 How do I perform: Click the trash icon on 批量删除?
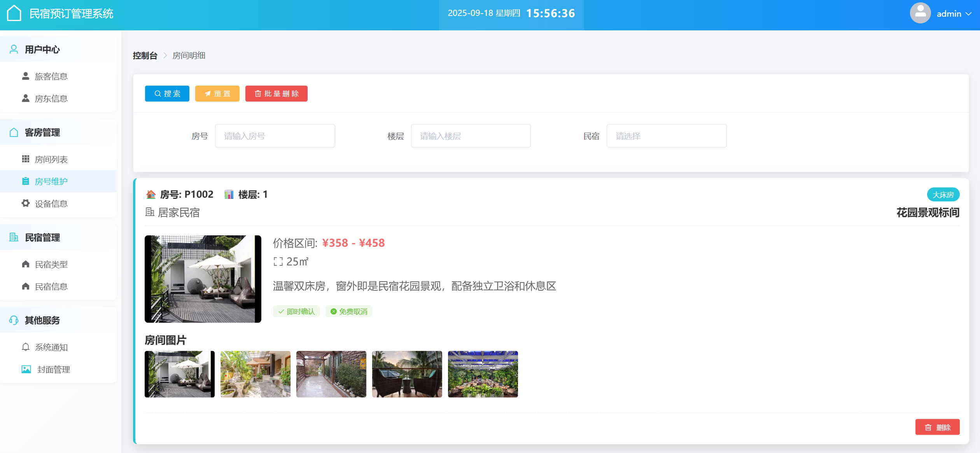click(x=257, y=94)
